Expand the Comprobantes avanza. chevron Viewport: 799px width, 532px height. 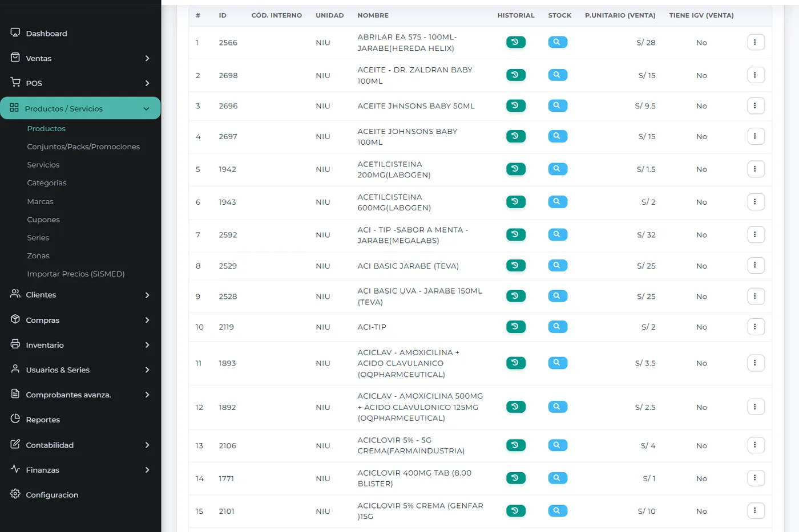click(147, 395)
